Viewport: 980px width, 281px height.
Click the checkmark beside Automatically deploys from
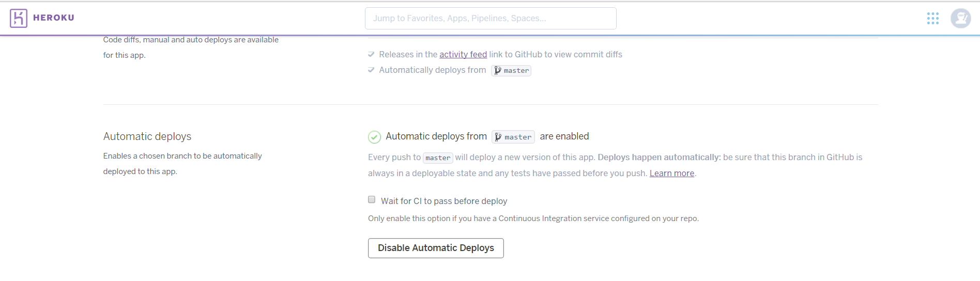[371, 70]
